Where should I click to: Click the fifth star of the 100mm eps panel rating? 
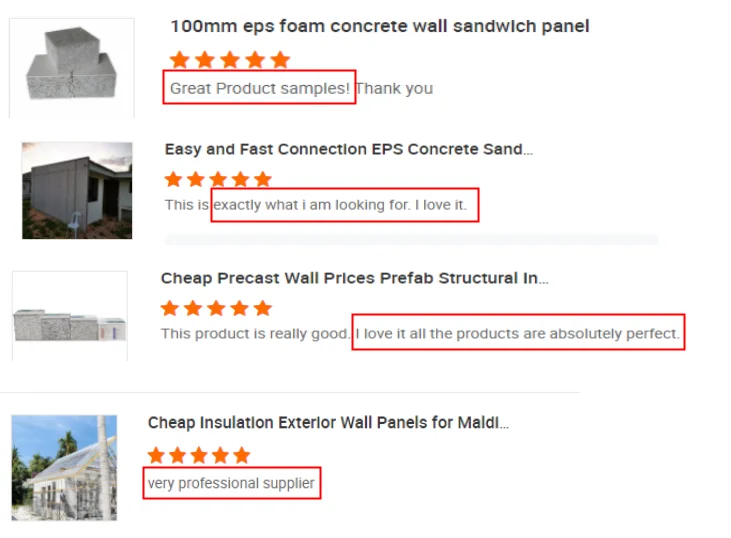point(280,61)
